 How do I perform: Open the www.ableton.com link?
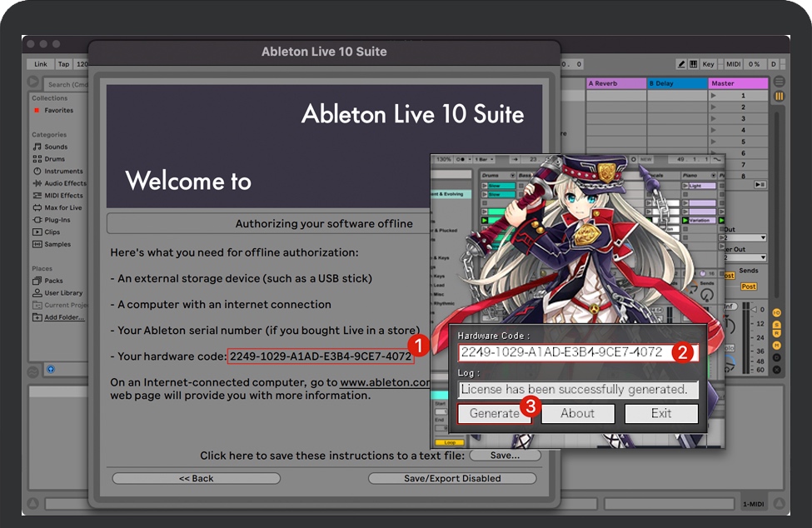tap(385, 382)
